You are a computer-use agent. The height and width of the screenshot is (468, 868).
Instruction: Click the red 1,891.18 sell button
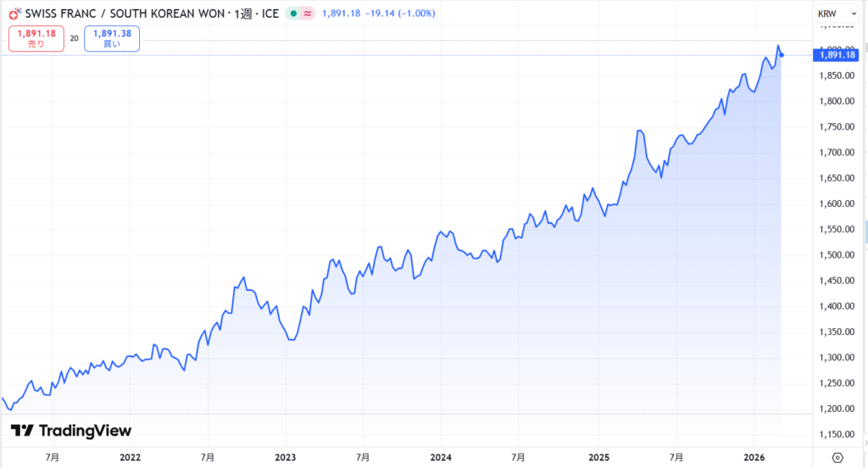click(36, 38)
